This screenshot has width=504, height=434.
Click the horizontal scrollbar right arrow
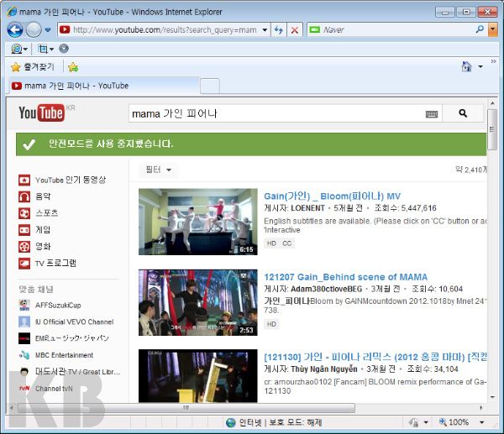click(481, 408)
